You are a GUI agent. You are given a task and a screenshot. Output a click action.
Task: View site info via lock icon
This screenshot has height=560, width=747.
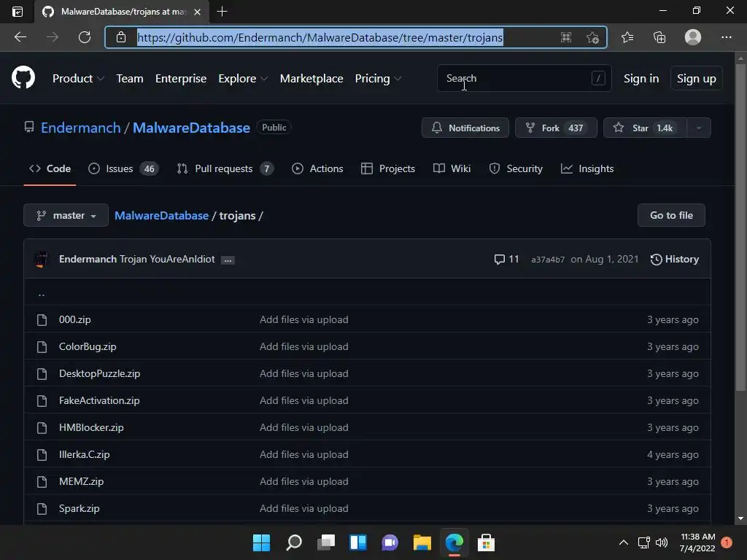tap(121, 37)
